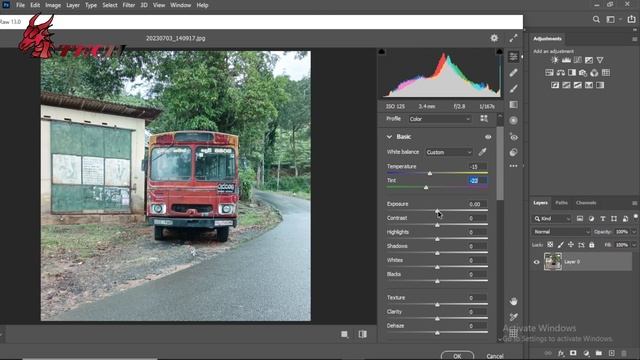
Task: Open the Select menu
Action: coord(109,5)
